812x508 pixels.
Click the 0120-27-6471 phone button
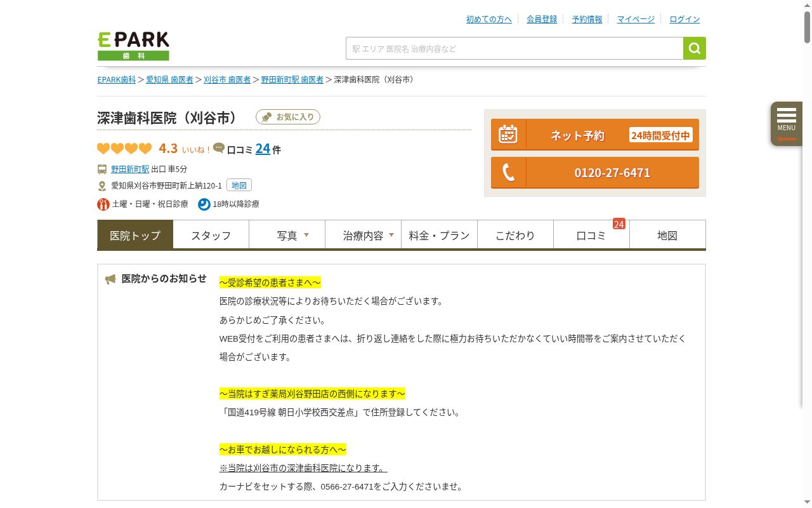coord(595,173)
